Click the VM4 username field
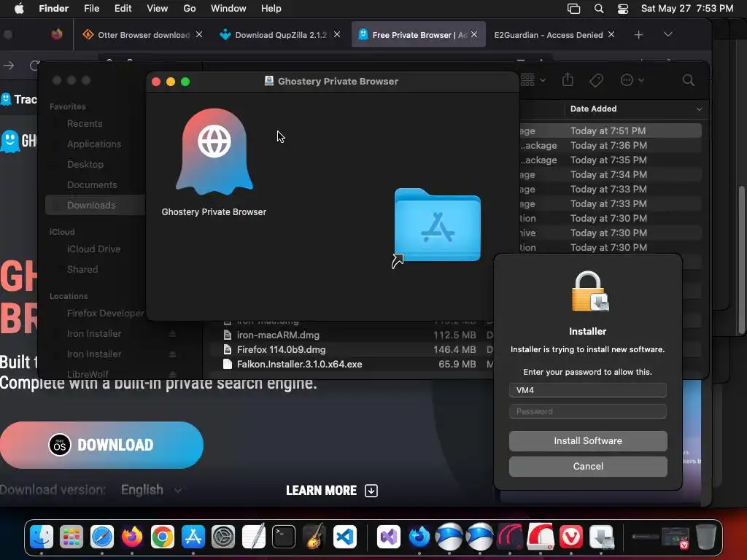This screenshot has height=560, width=747. 588,390
